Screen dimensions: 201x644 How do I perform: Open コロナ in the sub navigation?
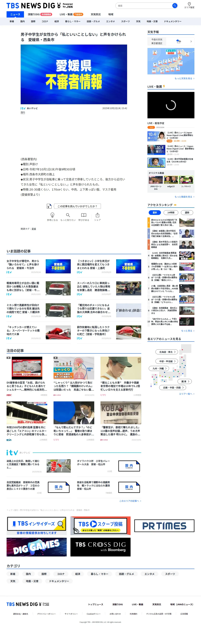click(45, 22)
